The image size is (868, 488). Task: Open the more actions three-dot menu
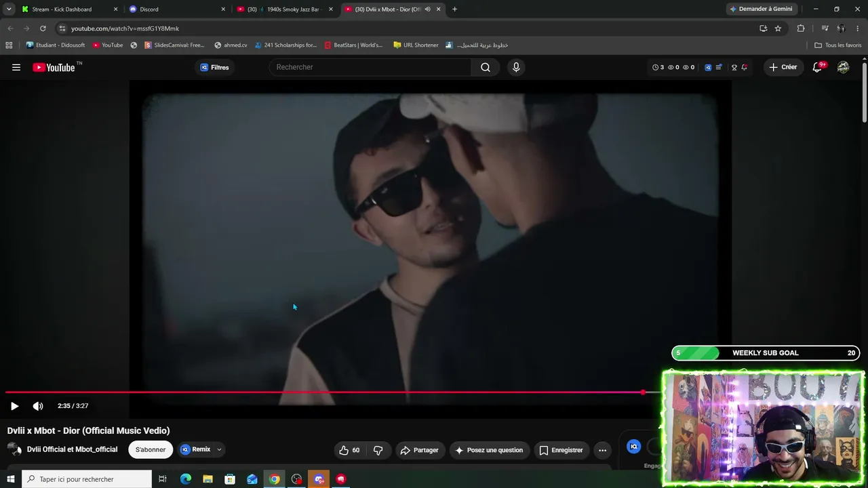tap(602, 450)
